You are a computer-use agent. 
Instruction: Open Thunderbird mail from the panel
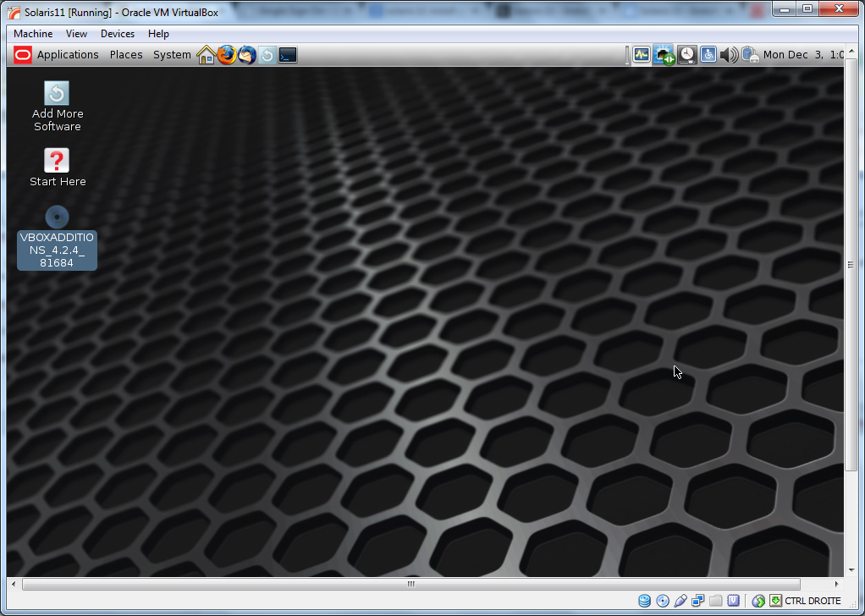click(246, 55)
